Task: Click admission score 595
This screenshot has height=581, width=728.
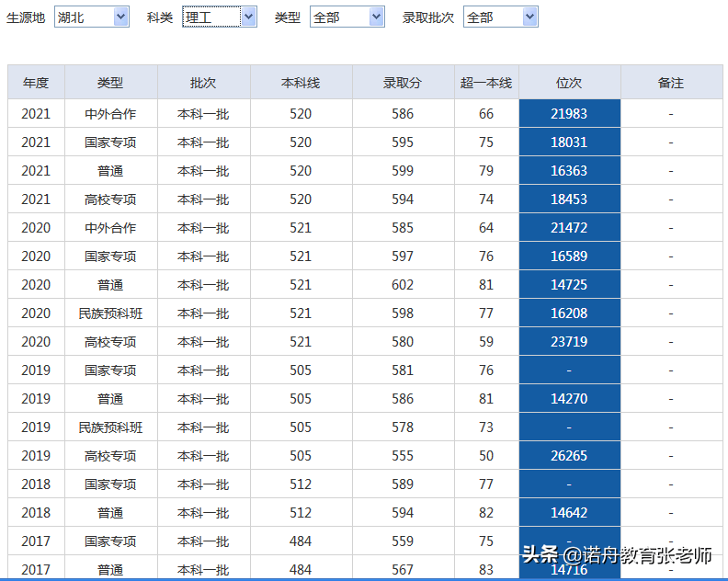Action: coord(403,142)
